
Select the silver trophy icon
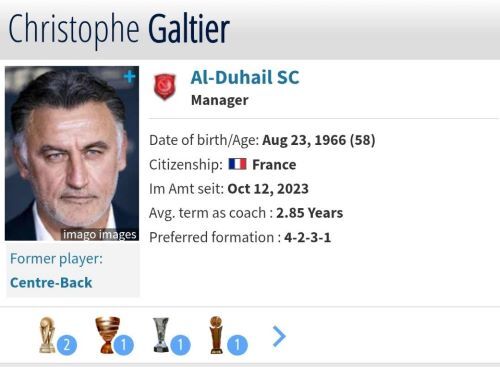coord(161,335)
